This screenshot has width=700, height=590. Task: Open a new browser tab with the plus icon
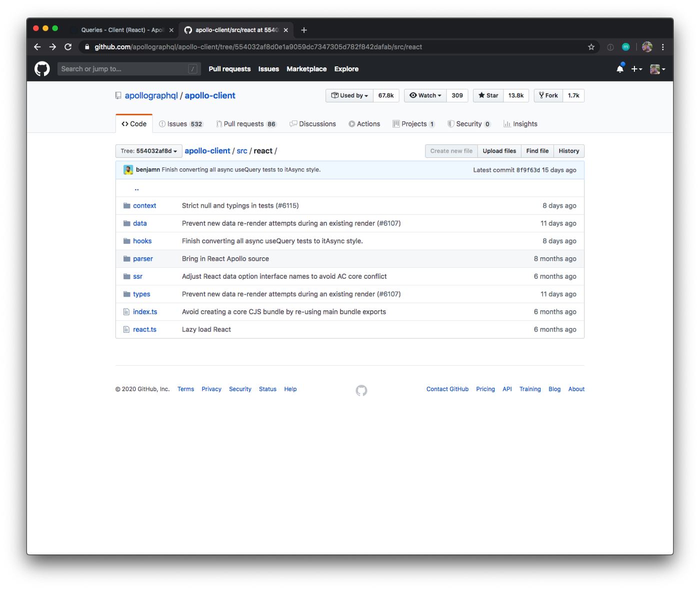[304, 30]
